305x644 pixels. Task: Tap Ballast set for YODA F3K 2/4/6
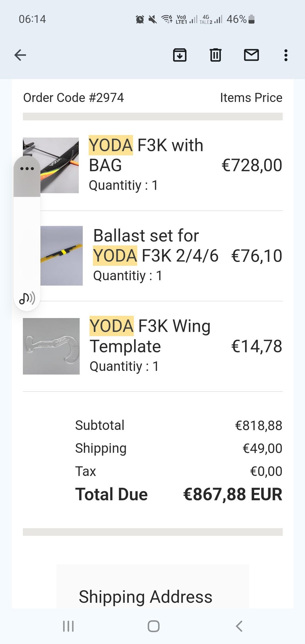pos(156,246)
